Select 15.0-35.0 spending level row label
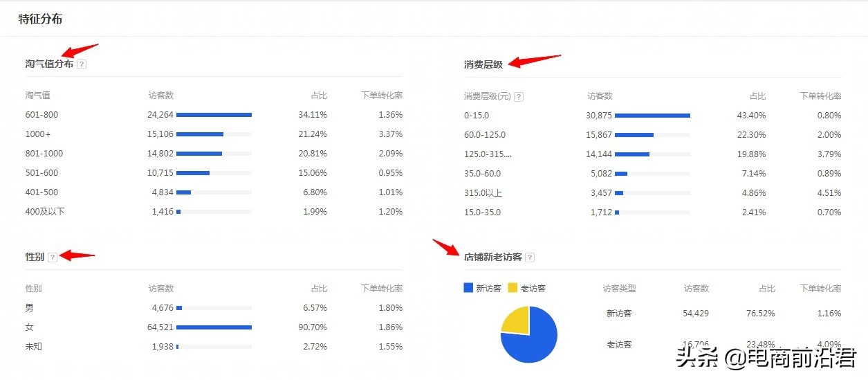Screen dimensions: 868x380 coord(482,212)
